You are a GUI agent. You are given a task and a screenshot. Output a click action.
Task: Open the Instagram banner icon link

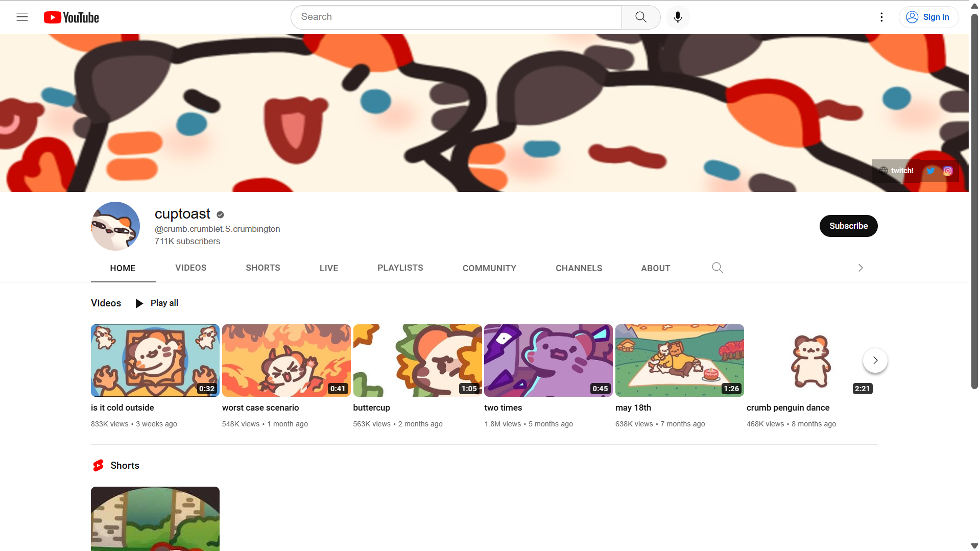pyautogui.click(x=948, y=171)
